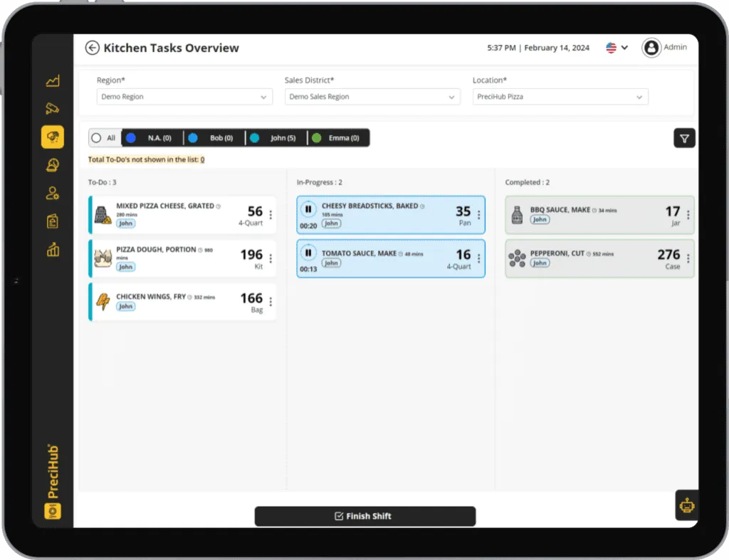Click the 00:20 timer on Cheesy Breadsticks

[308, 226]
